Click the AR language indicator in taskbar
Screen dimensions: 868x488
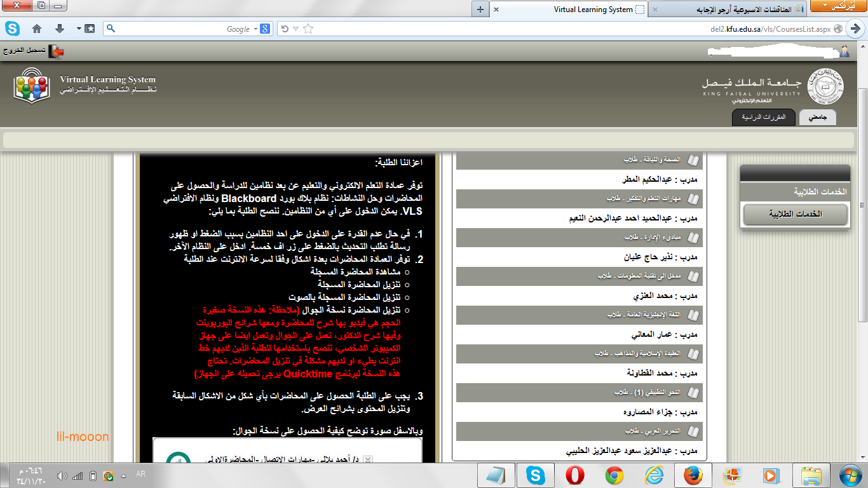pos(141,475)
